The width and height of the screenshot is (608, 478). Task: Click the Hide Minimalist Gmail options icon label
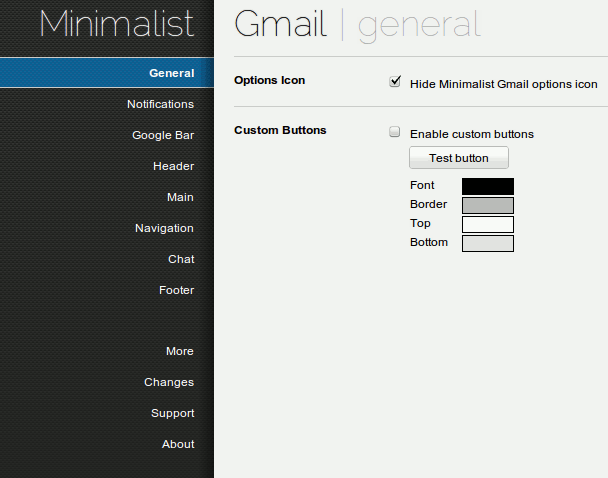coord(503,84)
